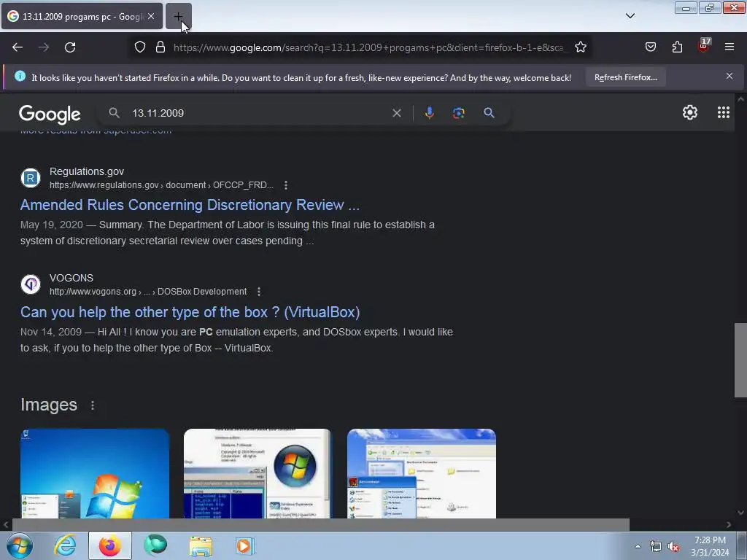Open Can you help the other type of box link
This screenshot has height=560, width=747.
(190, 312)
